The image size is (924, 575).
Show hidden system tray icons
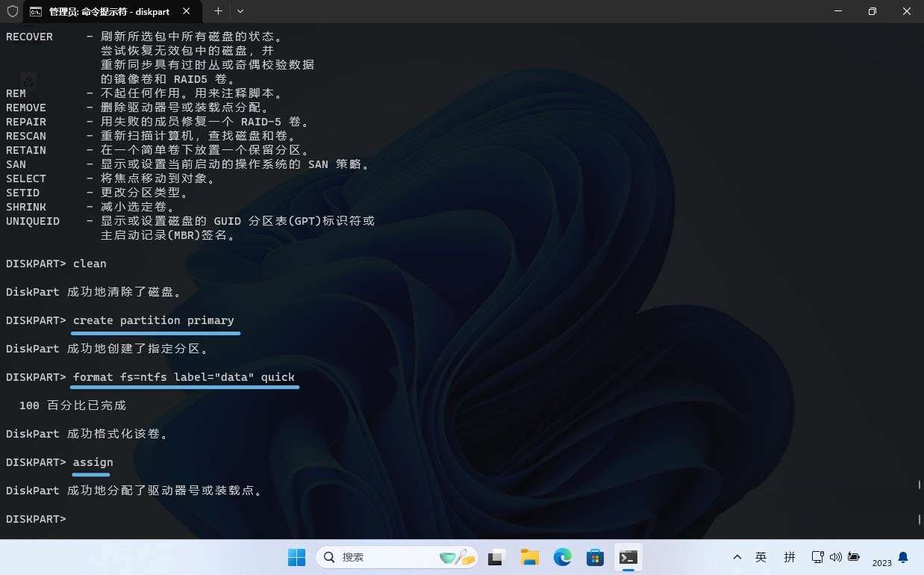point(737,557)
